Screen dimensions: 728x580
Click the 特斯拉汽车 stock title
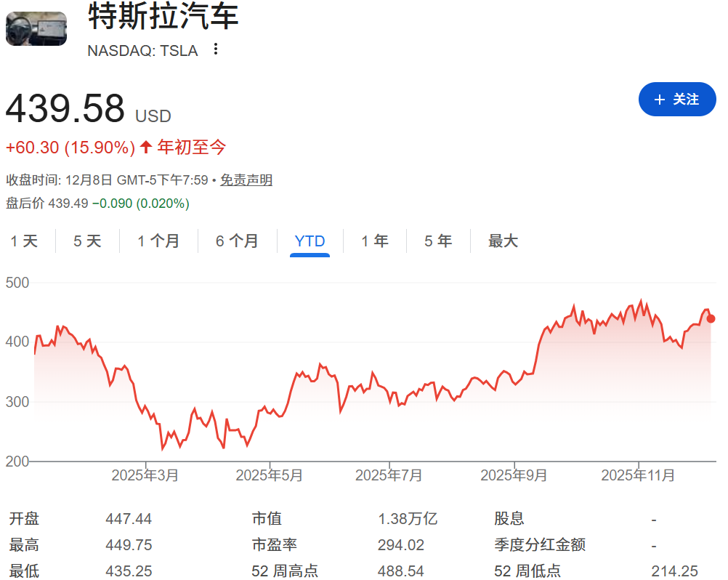click(x=163, y=20)
